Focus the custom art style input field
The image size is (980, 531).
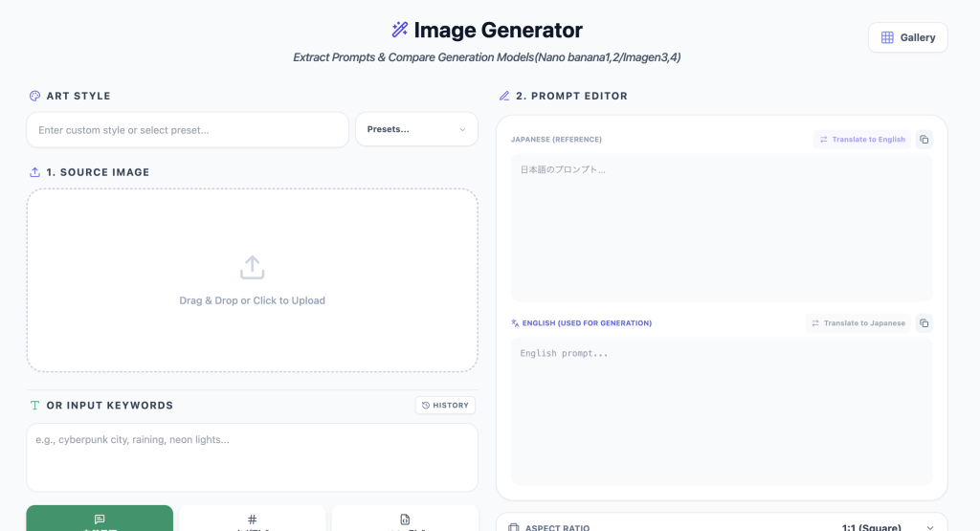point(188,129)
